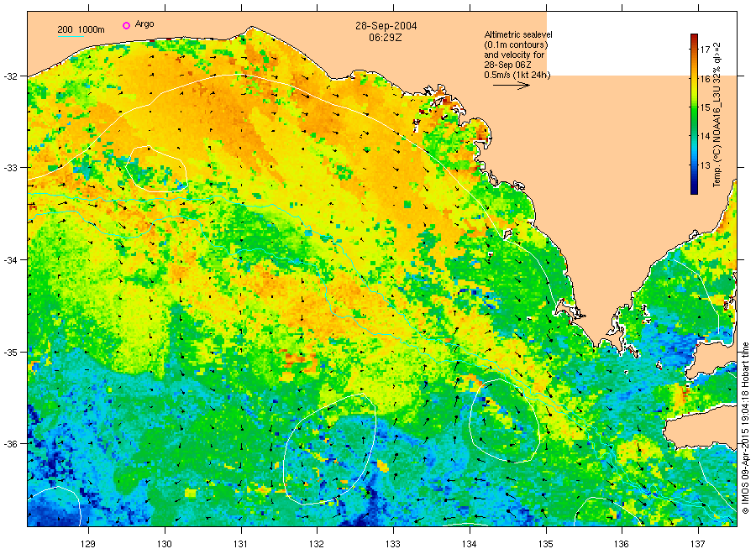Screen dimensions: 756x554
Task: Click the magenta Argo circle marker
Action: pyautogui.click(x=126, y=25)
